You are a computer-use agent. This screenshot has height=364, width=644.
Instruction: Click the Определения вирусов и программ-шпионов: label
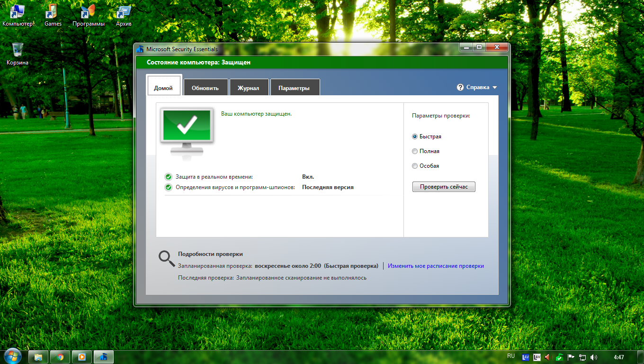[x=235, y=187]
